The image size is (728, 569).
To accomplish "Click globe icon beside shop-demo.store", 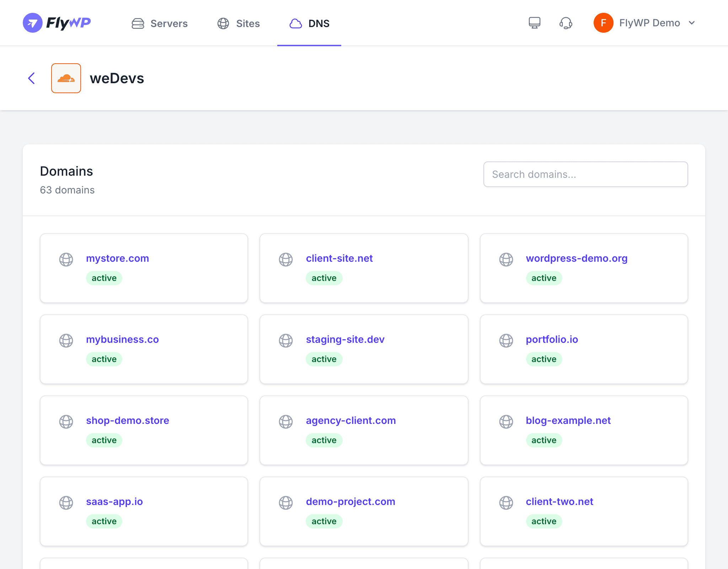I will [66, 422].
